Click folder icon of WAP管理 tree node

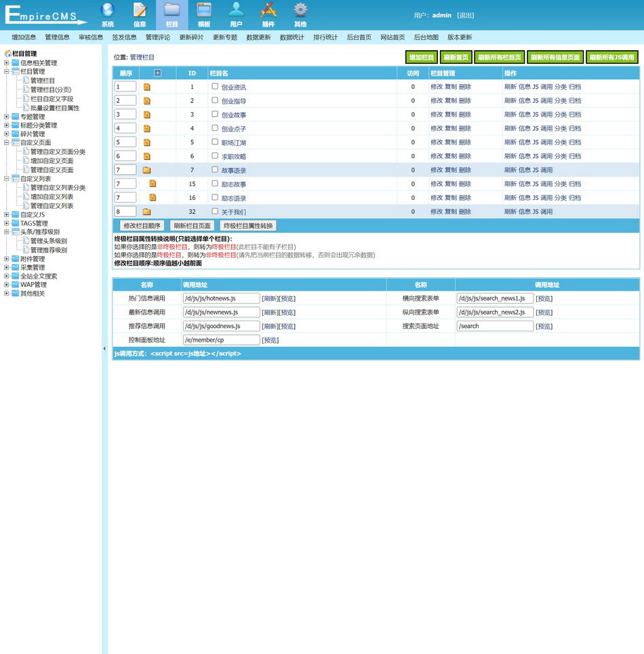16,285
